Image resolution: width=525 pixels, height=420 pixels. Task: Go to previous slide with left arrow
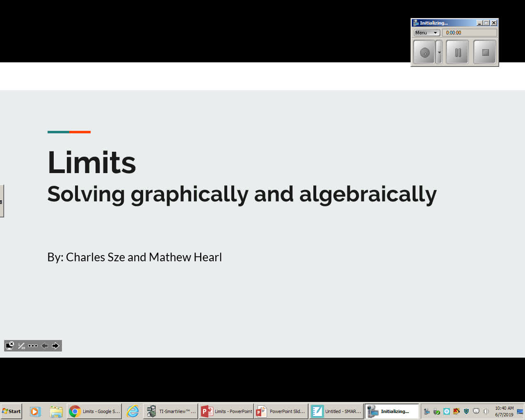click(45, 346)
